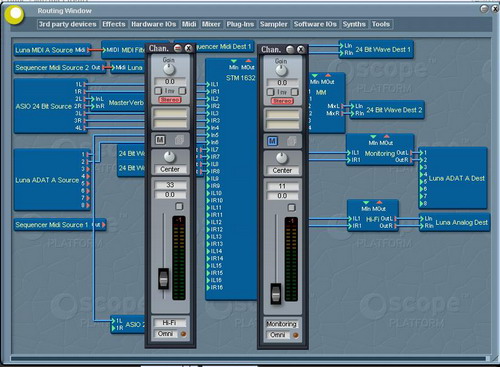Image resolution: width=500 pixels, height=367 pixels.
Task: Click the Out port of Sequencer Midi Source 1
Action: 104,225
